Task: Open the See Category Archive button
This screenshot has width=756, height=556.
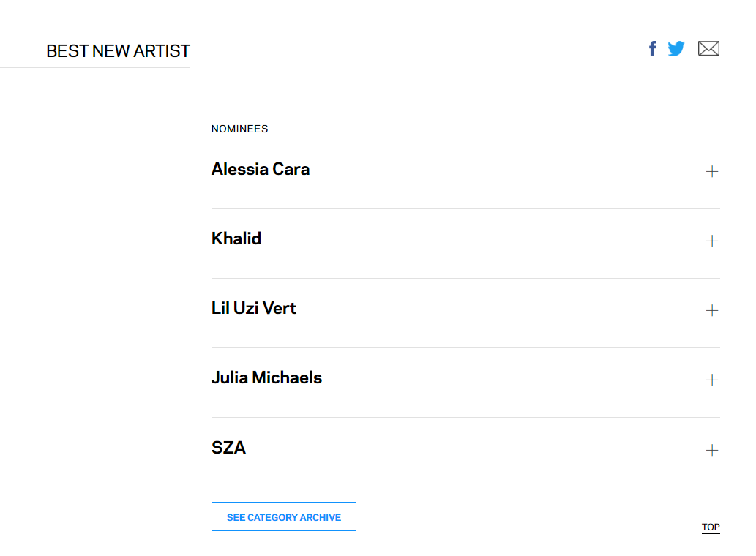Action: click(284, 516)
